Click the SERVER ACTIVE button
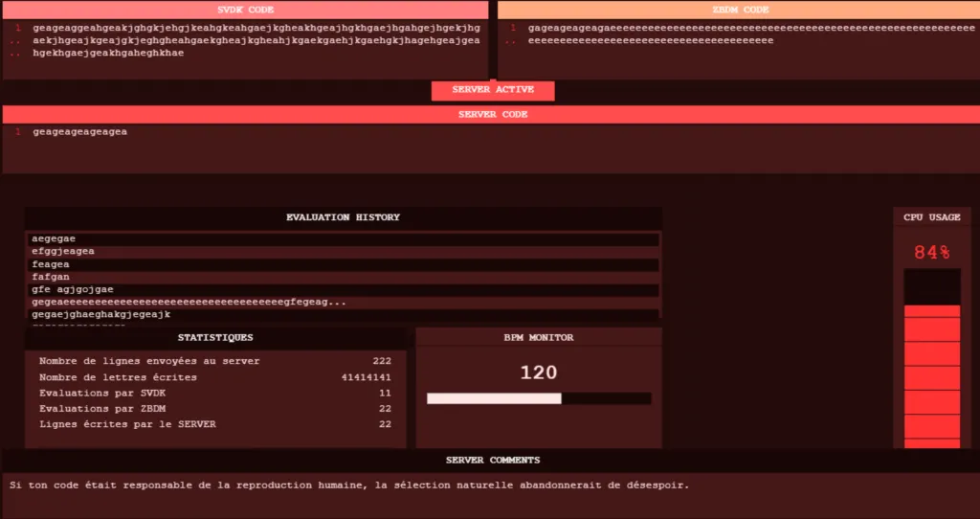This screenshot has height=519, width=980. point(492,90)
